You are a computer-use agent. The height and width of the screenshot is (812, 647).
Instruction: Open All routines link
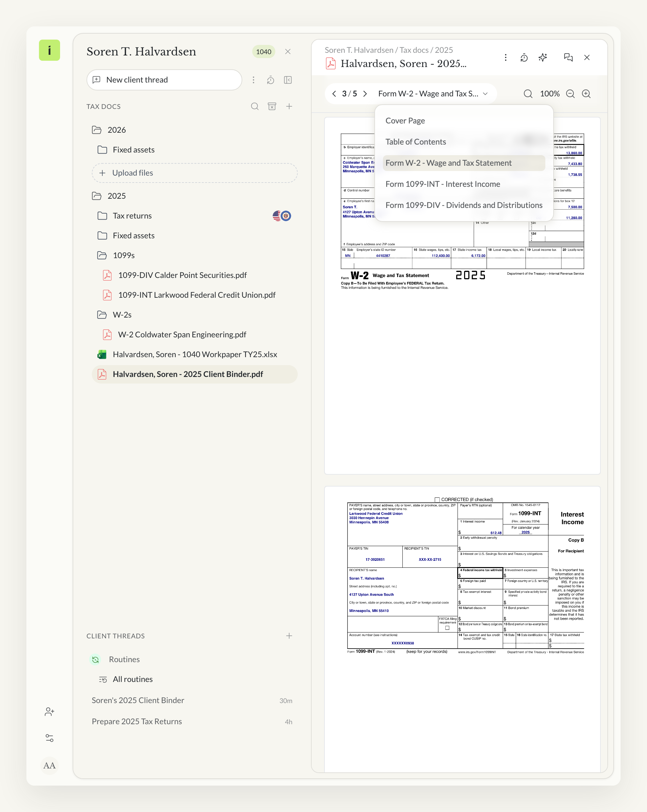(x=133, y=679)
